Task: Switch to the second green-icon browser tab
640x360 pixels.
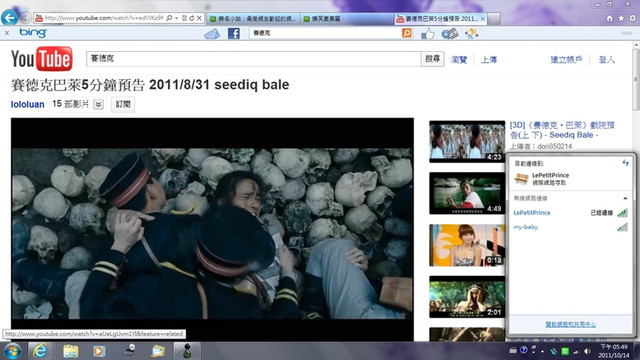Action: click(347, 19)
